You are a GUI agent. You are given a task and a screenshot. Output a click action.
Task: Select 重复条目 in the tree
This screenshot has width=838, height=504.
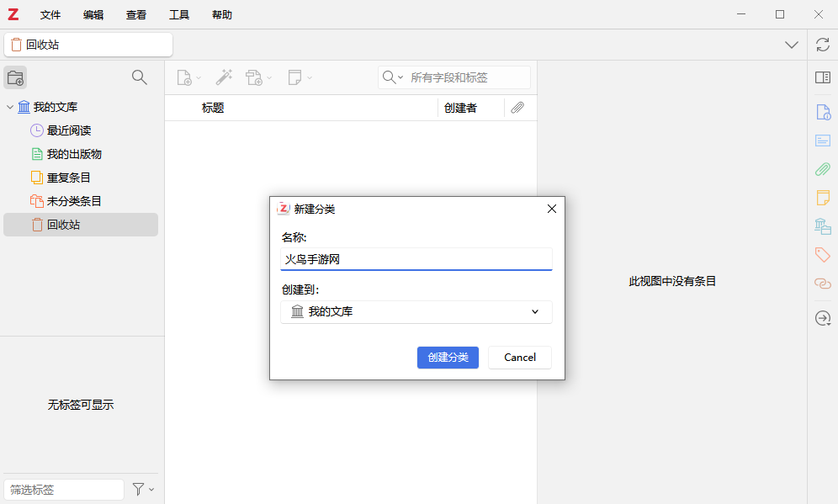pos(69,178)
